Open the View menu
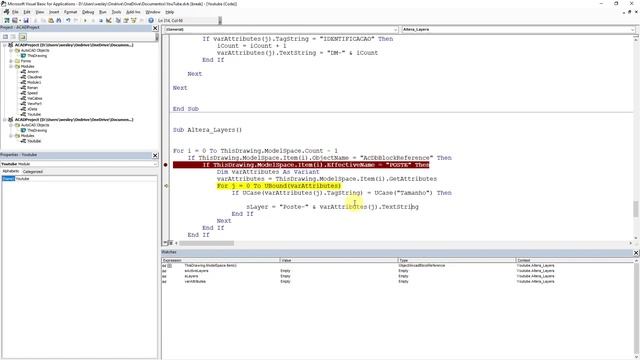Viewport: 640px width, 360px height. (x=40, y=12)
